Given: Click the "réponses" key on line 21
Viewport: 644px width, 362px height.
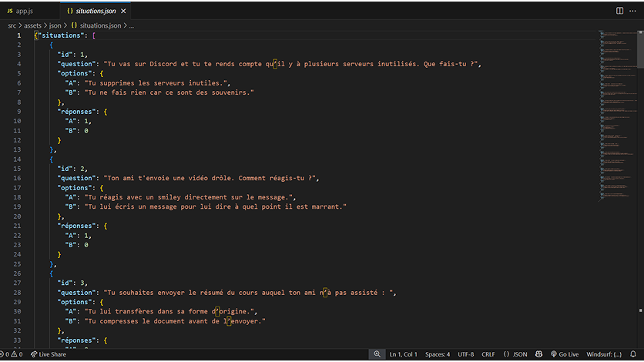Looking at the screenshot, I should pyautogui.click(x=78, y=226).
